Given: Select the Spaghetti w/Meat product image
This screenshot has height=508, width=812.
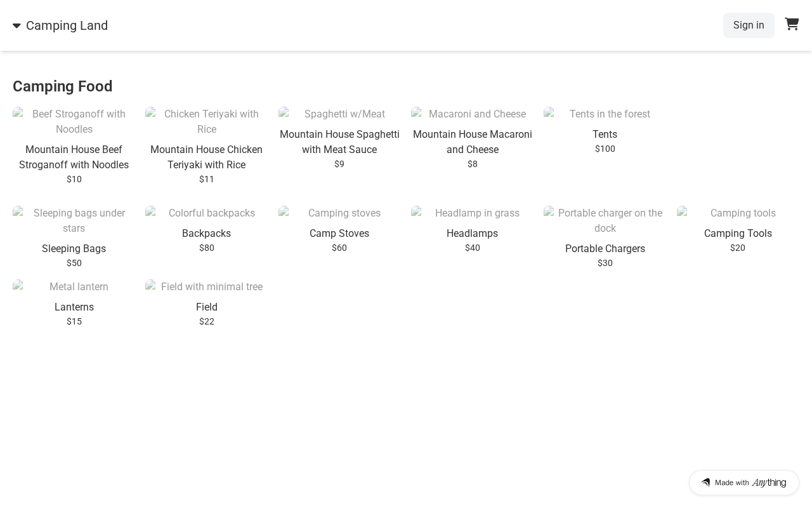Looking at the screenshot, I should point(339,114).
